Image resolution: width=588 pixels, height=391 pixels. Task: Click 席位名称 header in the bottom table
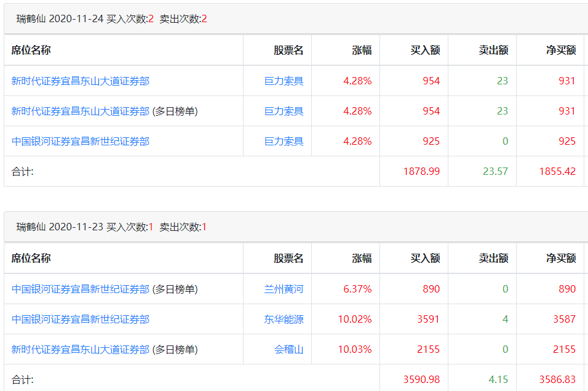[x=31, y=258]
